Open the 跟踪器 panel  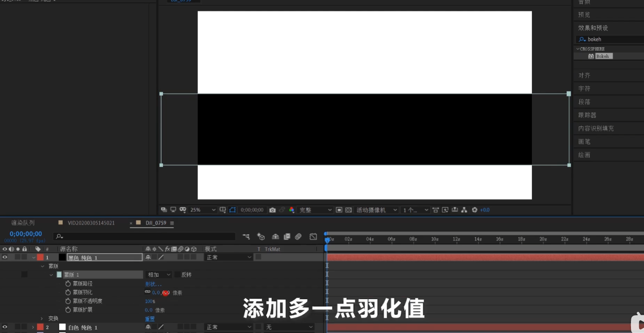coord(587,115)
